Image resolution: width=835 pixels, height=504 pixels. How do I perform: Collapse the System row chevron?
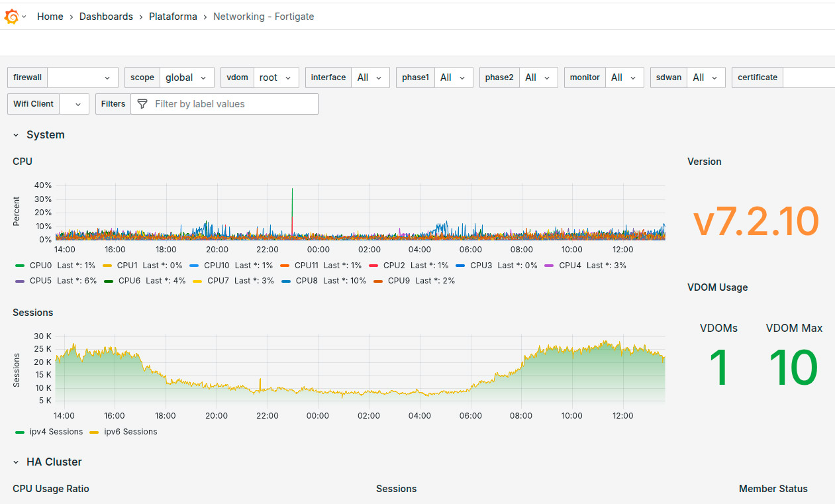(17, 135)
